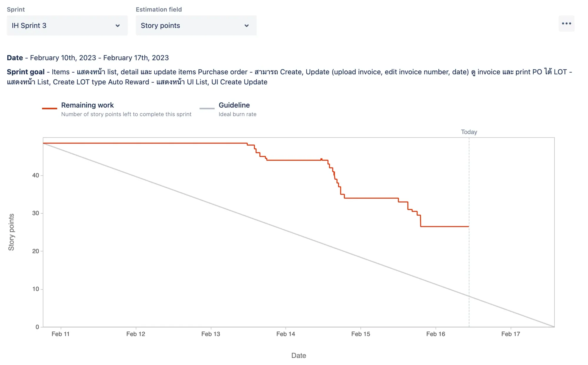Open the three-dot more options menu
588x365 pixels.
pyautogui.click(x=566, y=24)
